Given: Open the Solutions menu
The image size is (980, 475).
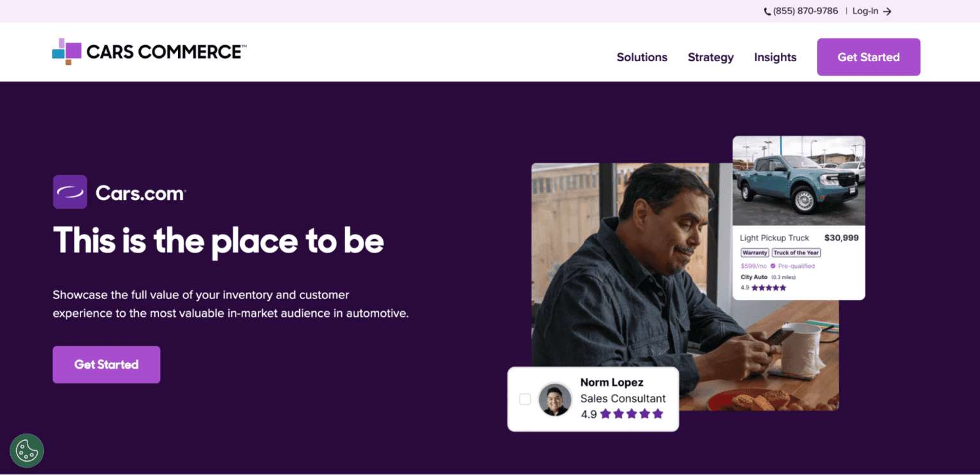Looking at the screenshot, I should pyautogui.click(x=642, y=57).
